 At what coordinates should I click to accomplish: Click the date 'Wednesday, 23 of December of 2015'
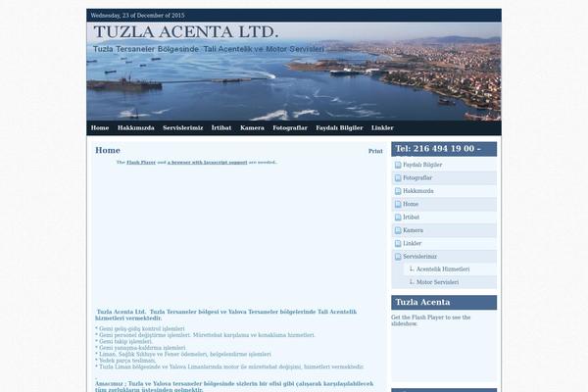137,16
